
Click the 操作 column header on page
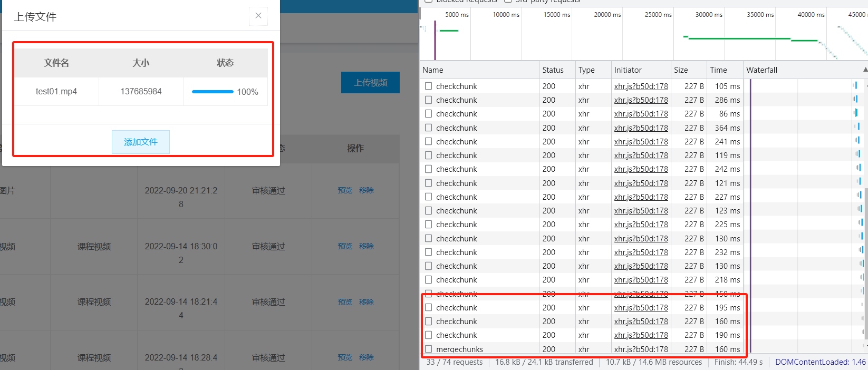coord(355,148)
